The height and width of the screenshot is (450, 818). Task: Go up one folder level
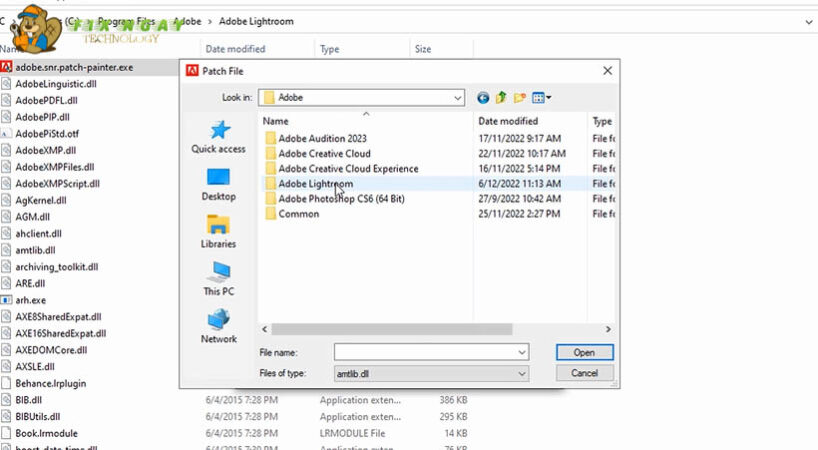(502, 98)
